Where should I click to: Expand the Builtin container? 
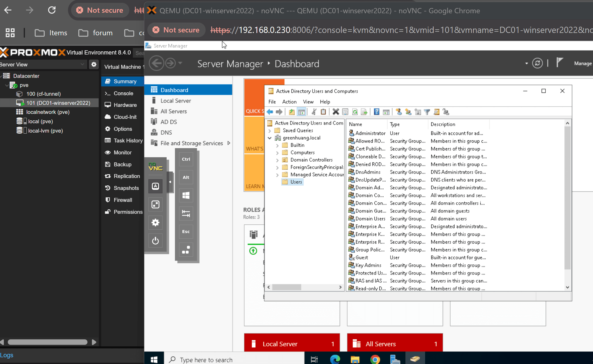click(277, 145)
